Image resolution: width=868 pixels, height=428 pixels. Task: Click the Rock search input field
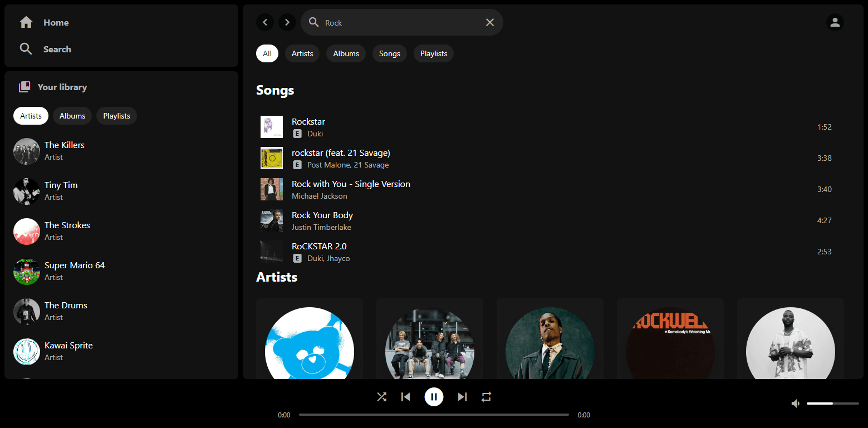pos(402,22)
